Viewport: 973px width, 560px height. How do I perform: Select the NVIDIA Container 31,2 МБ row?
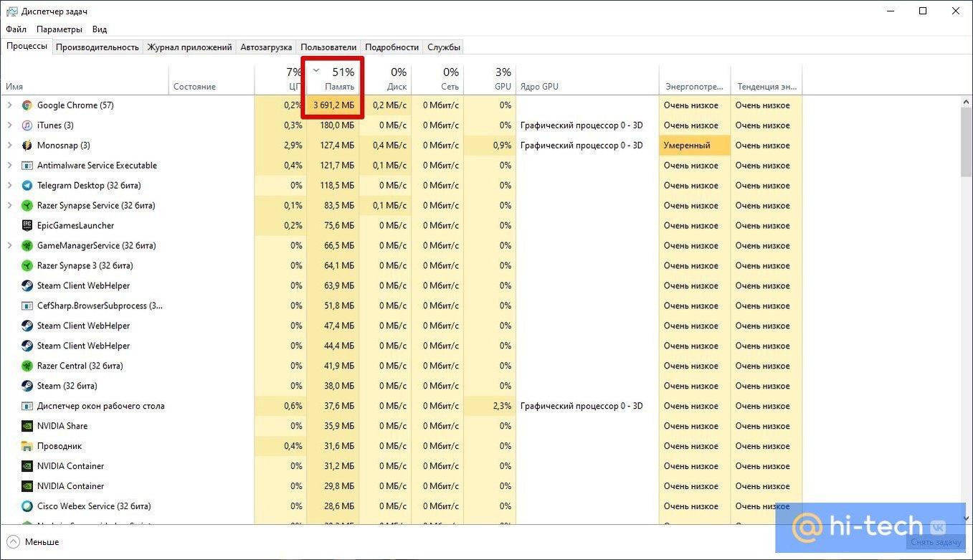pyautogui.click(x=402, y=467)
